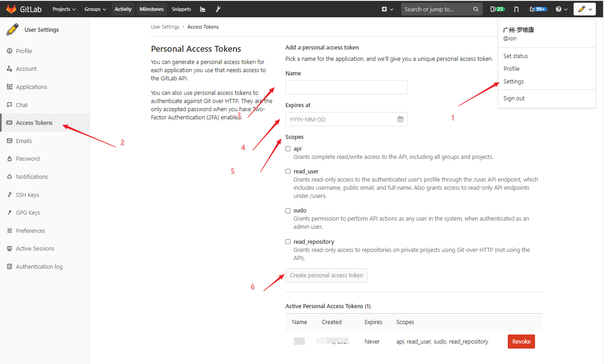Viewport: 604px width, 364px height.
Task: Click User Settings breadcrumb link
Action: point(165,27)
